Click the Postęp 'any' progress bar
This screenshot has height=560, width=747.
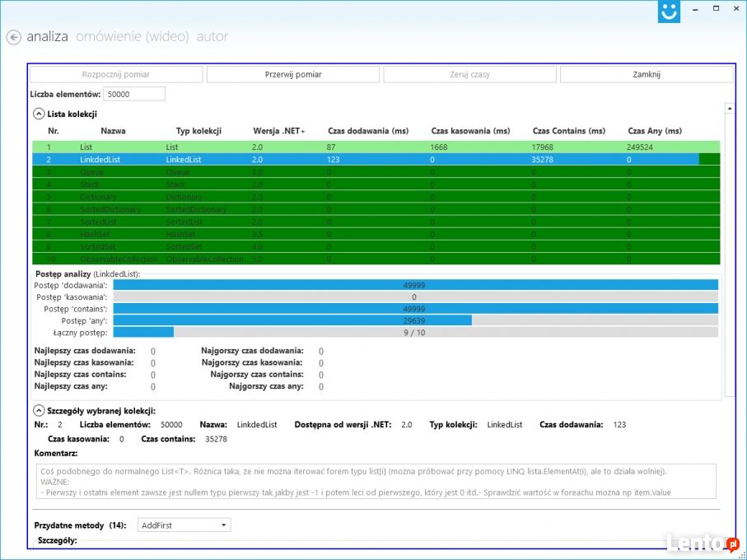(415, 320)
